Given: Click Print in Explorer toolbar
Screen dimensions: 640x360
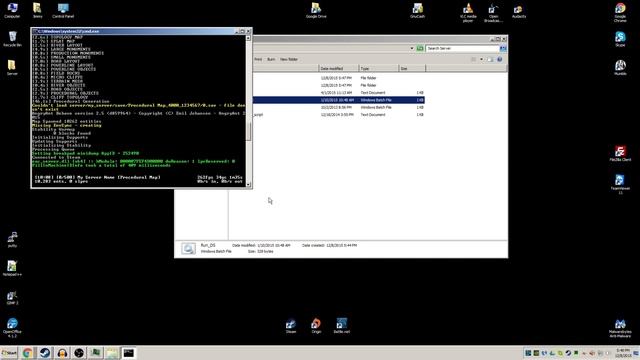Looking at the screenshot, I should coord(258,59).
